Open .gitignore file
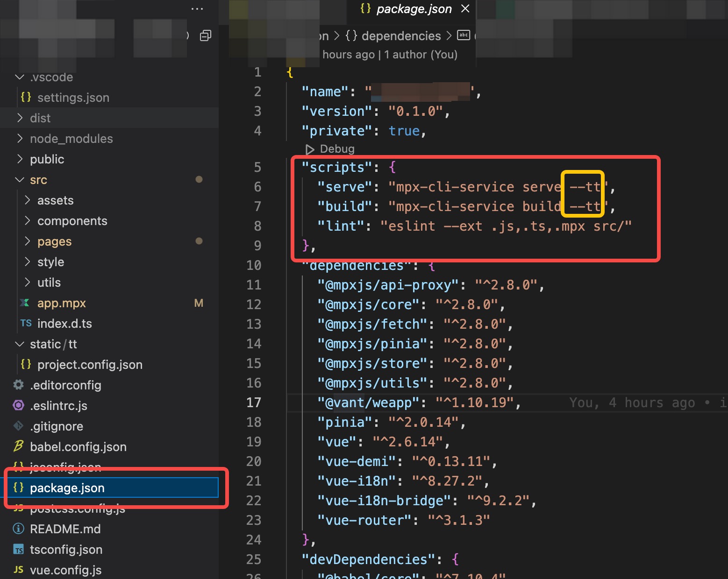The image size is (728, 579). pos(57,426)
